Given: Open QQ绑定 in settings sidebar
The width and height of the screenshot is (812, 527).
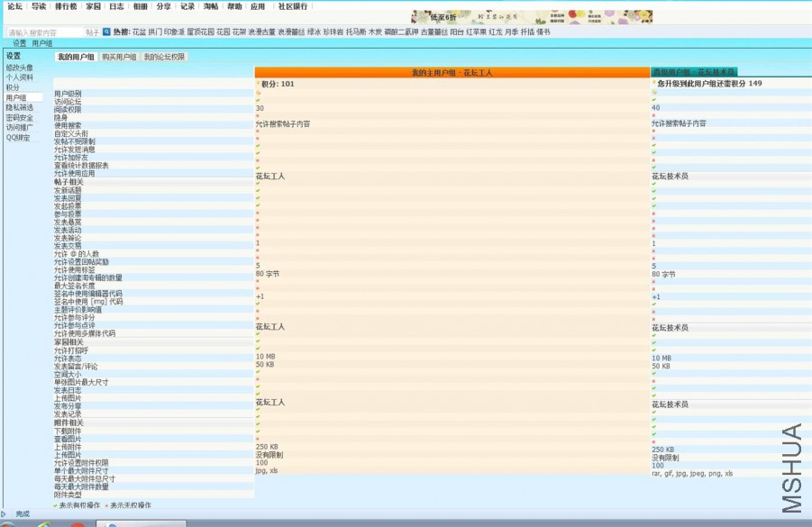Looking at the screenshot, I should pos(18,138).
